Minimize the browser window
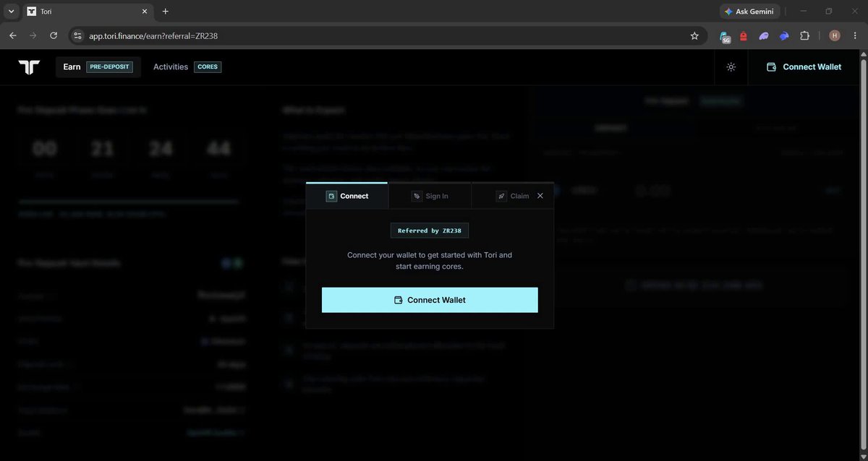 pyautogui.click(x=804, y=12)
